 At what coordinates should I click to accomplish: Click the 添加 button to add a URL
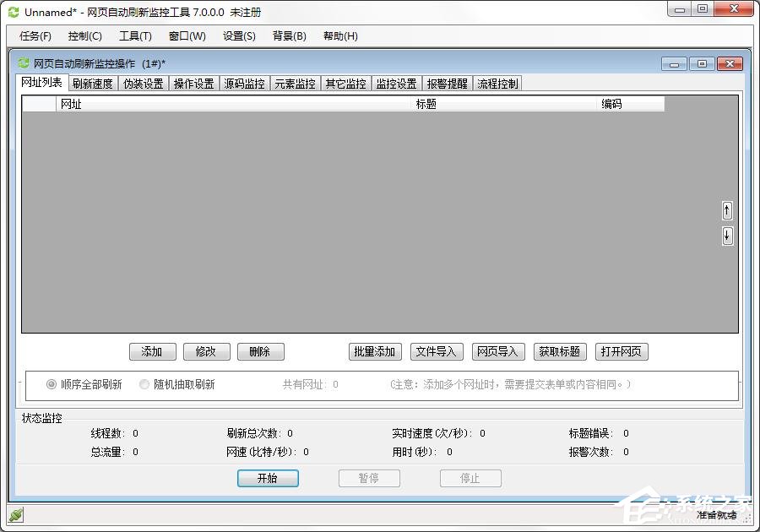pos(152,351)
